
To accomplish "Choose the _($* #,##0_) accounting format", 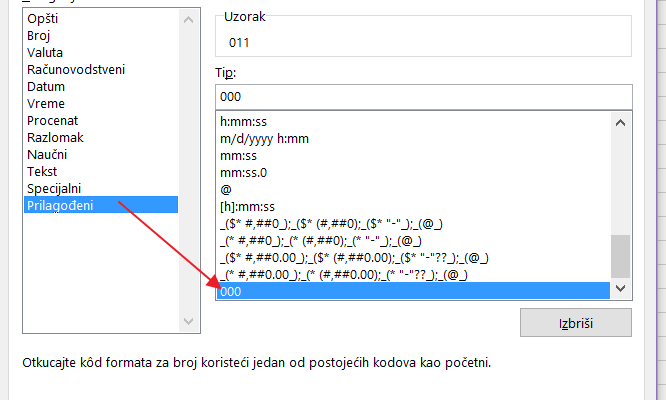I will (x=413, y=224).
